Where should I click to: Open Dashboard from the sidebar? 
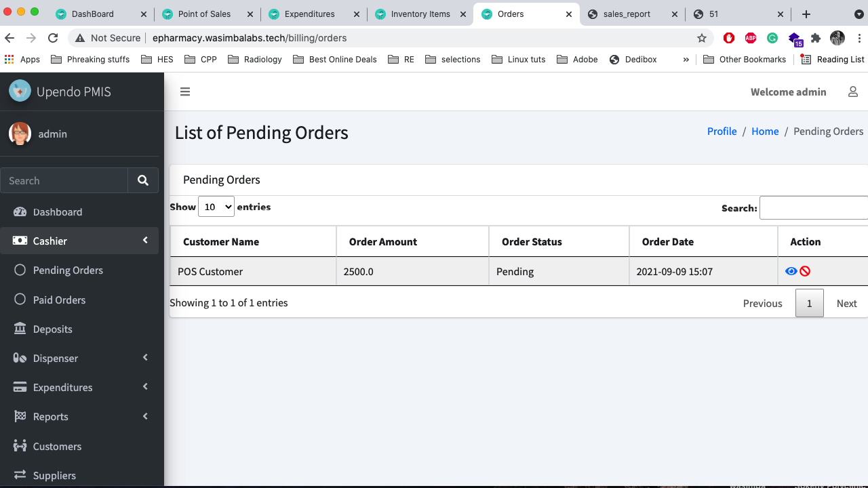coord(58,212)
